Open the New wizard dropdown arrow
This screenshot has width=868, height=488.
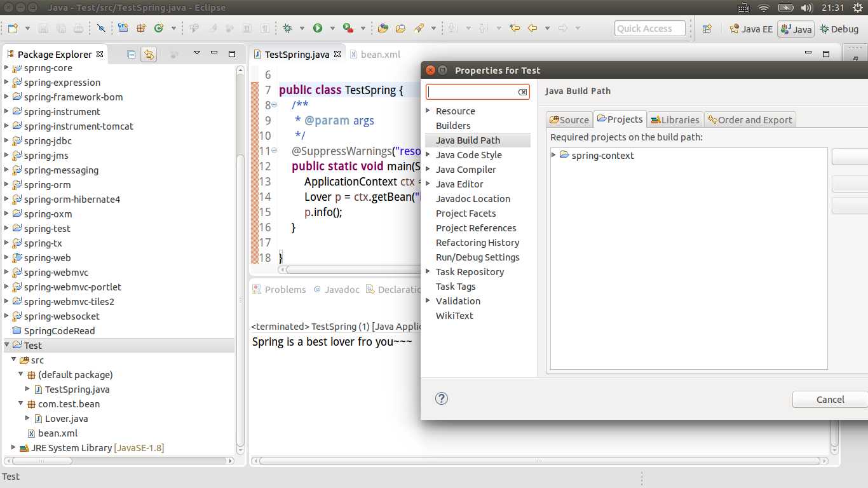point(27,28)
